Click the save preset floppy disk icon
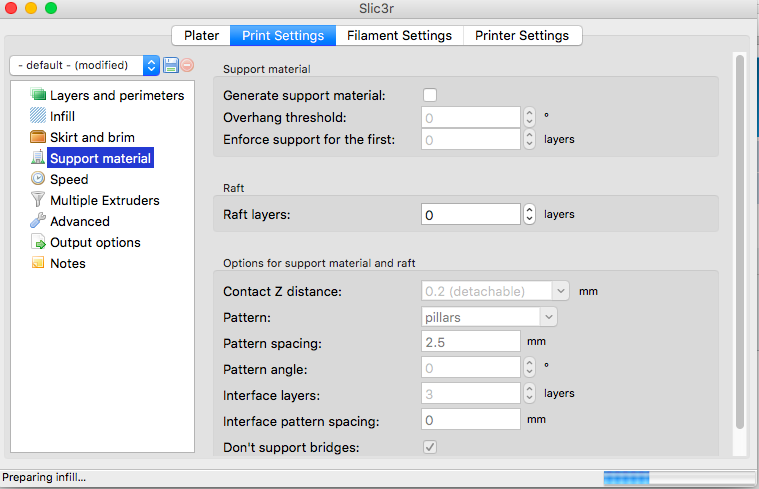This screenshot has width=759, height=489. point(170,65)
